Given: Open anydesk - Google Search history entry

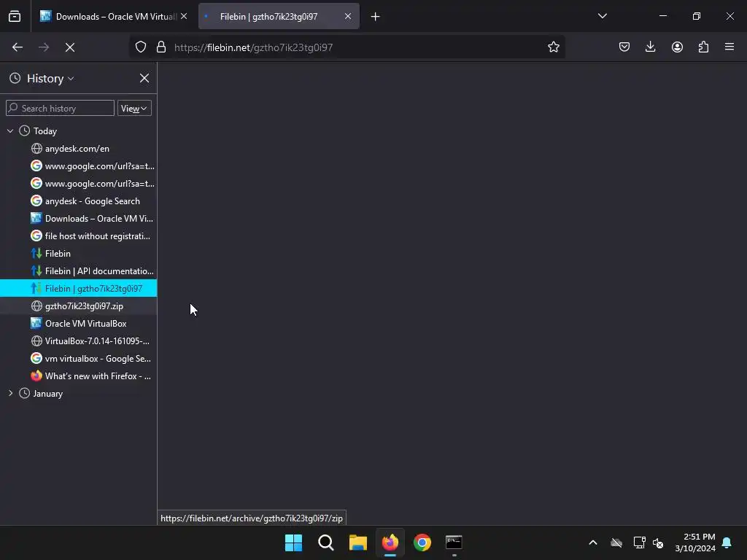Looking at the screenshot, I should (79, 201).
